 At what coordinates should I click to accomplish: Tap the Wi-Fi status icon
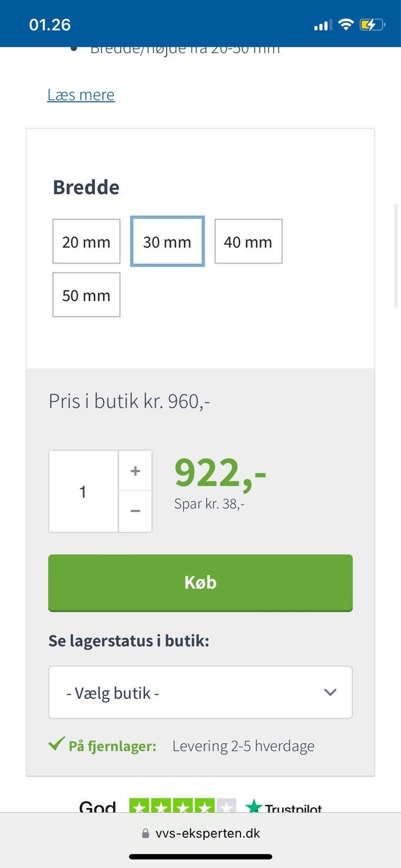(345, 25)
